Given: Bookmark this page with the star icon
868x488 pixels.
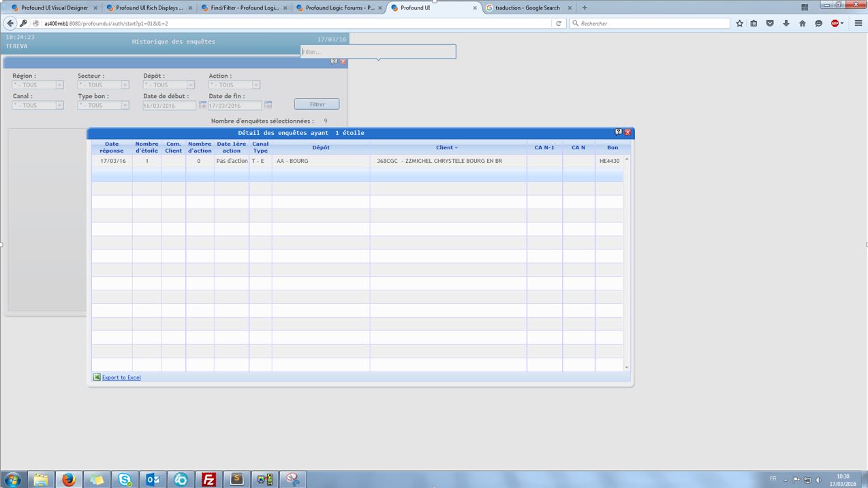Looking at the screenshot, I should 739,23.
